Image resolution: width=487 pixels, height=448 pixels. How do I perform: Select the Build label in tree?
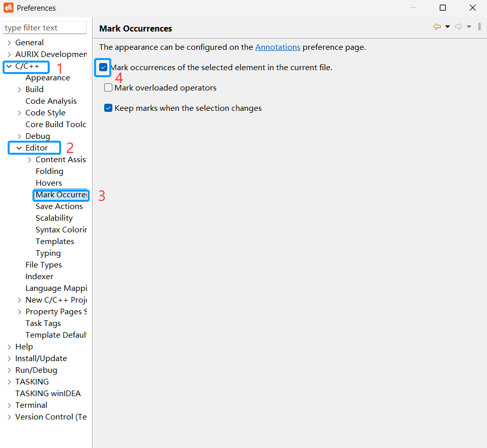point(35,89)
